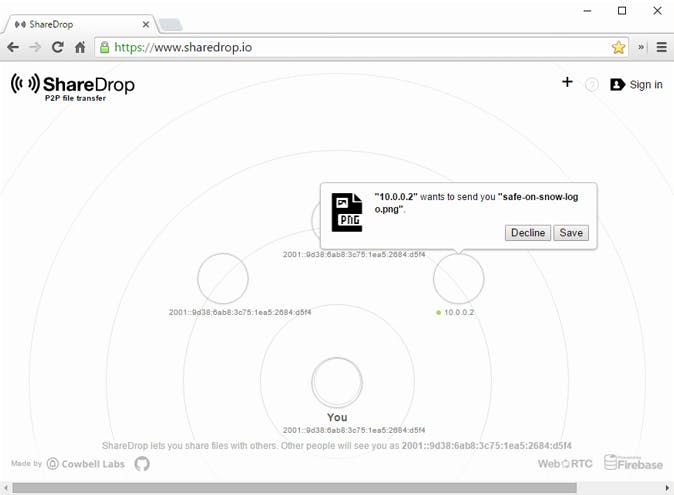Select the 10.0.0.2 peer avatar
Image resolution: width=674 pixels, height=495 pixels.
[459, 278]
